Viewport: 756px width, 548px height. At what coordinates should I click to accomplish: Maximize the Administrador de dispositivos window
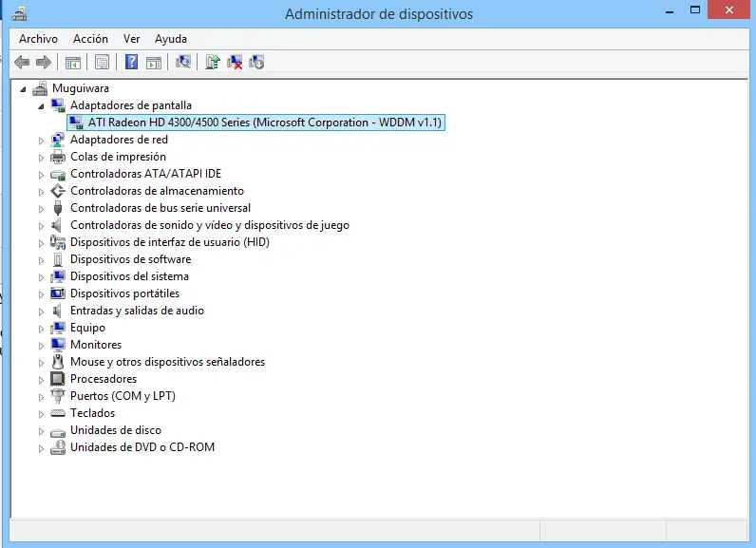point(695,9)
